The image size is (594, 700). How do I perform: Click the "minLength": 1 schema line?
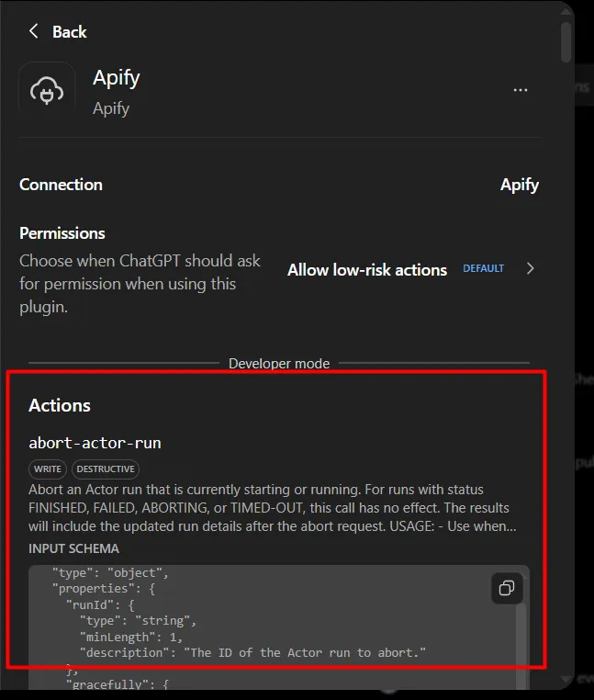coord(131,637)
